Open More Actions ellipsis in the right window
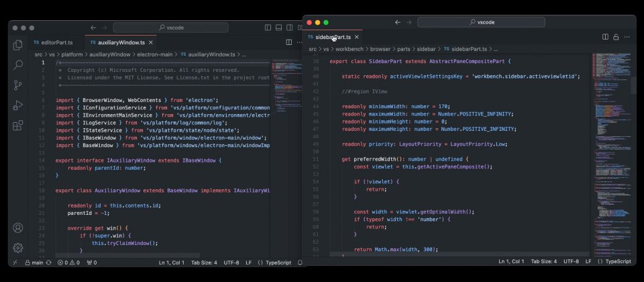Viewport: 644px width, 282px height. [627, 37]
